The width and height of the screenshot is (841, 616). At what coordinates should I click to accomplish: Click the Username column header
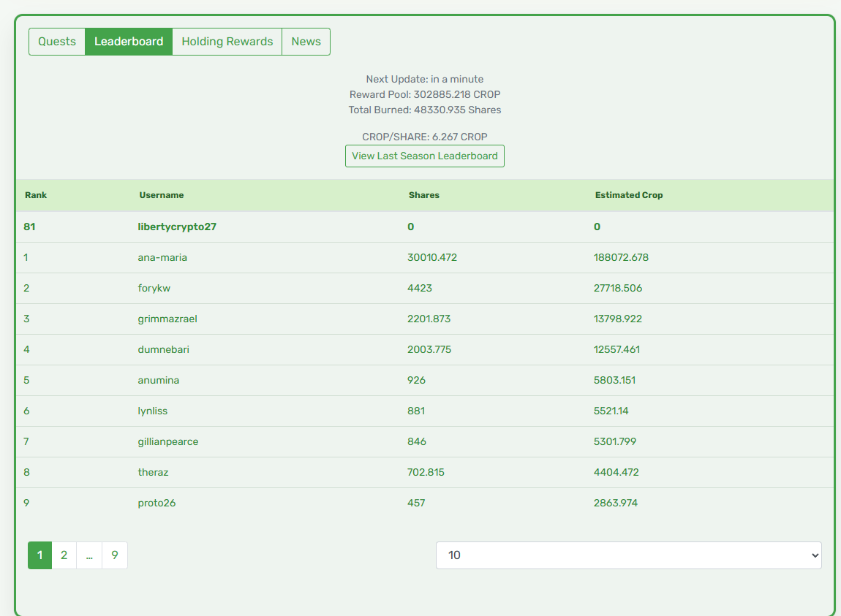click(162, 195)
